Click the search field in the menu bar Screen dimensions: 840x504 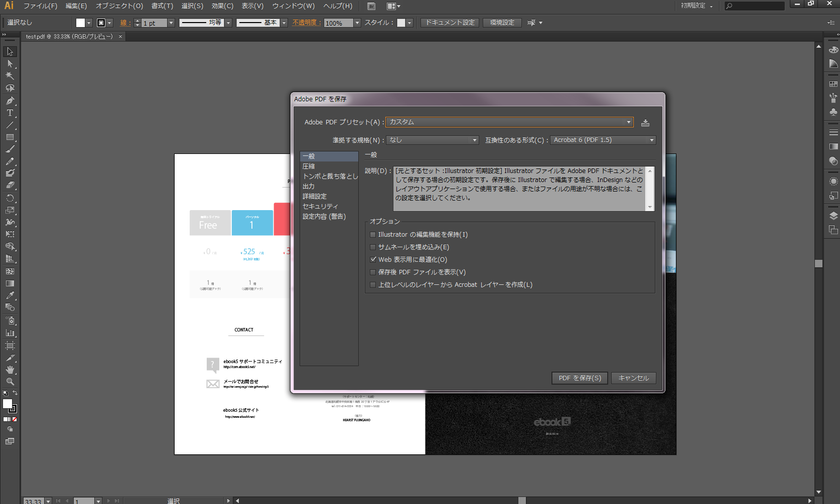click(754, 6)
